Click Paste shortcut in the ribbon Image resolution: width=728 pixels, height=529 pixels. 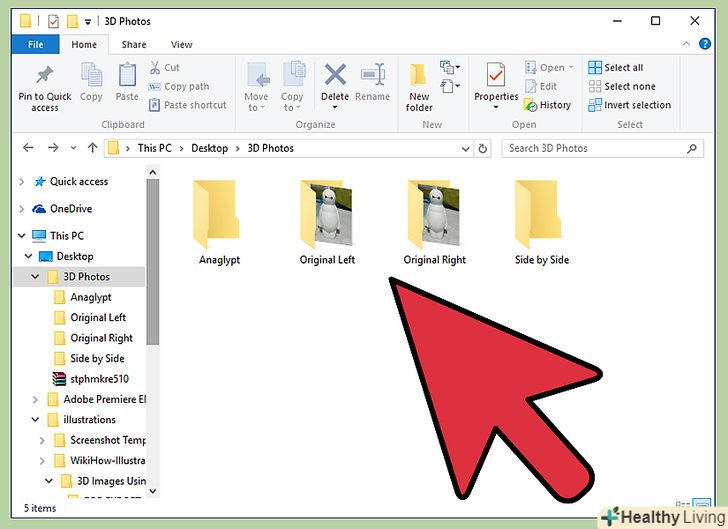tap(188, 105)
